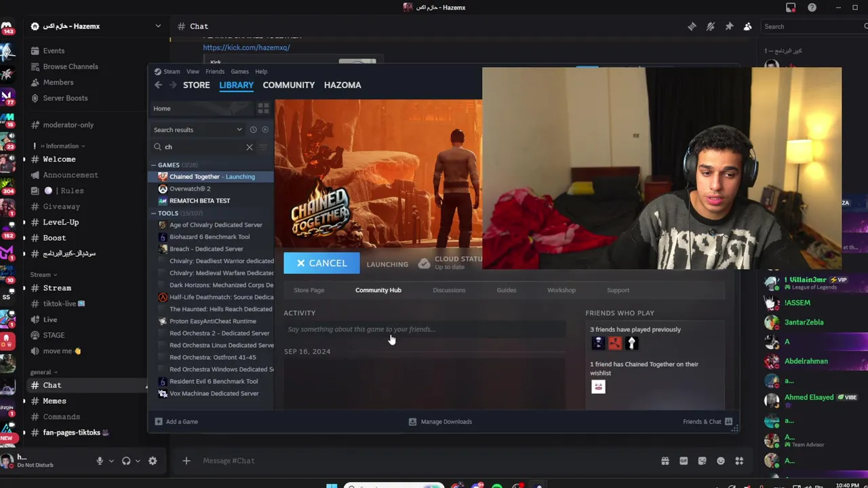This screenshot has width=868, height=488.
Task: Open the apps icon in message bar
Action: tap(739, 461)
